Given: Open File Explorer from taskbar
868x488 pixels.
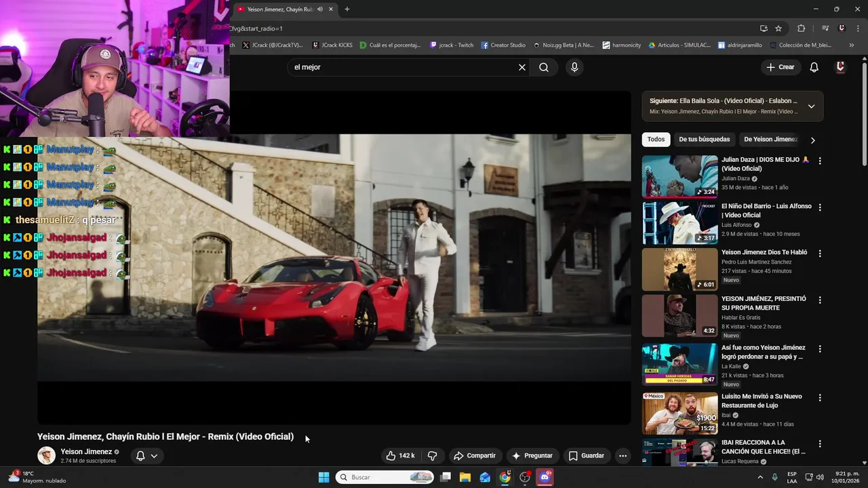Looking at the screenshot, I should pyautogui.click(x=465, y=477).
